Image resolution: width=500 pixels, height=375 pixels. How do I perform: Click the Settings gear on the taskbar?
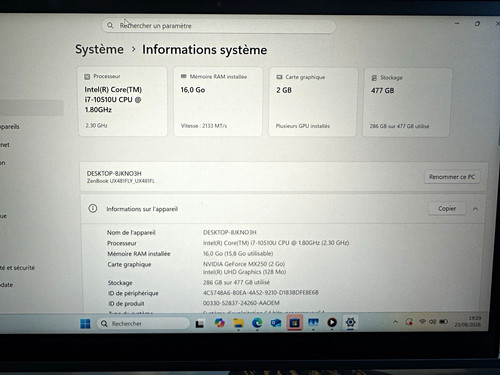coord(350,322)
